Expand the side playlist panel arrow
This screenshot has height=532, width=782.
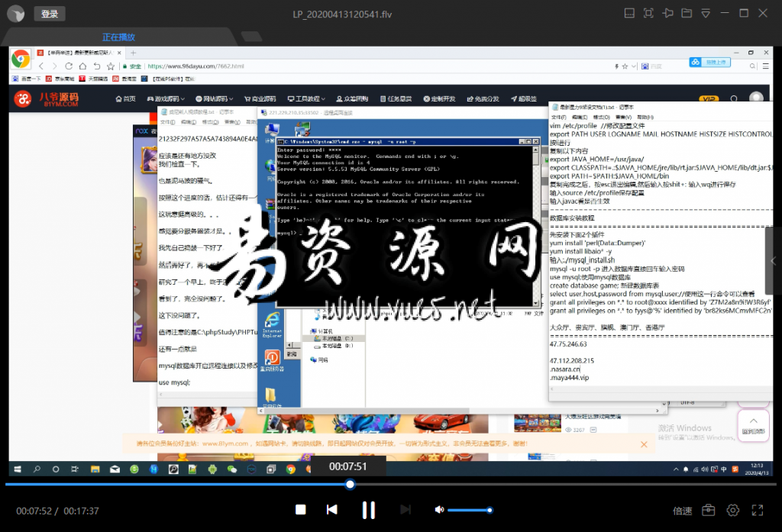coord(774,261)
